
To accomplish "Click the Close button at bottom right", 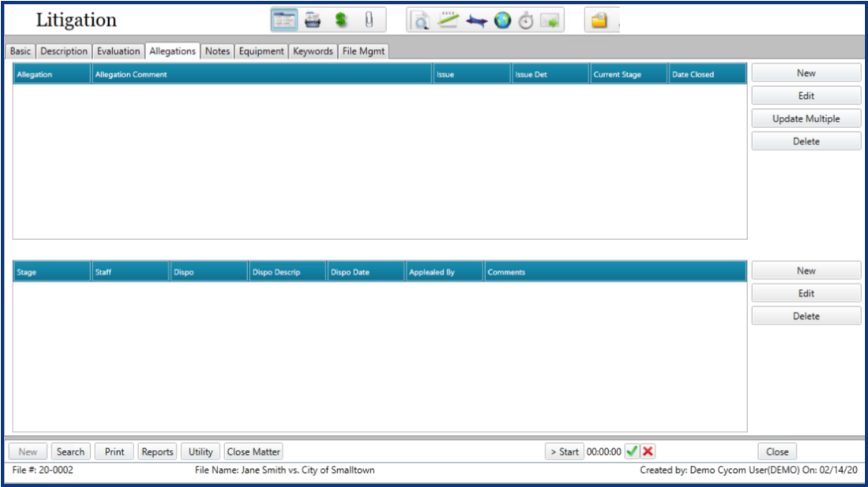I will tap(777, 451).
